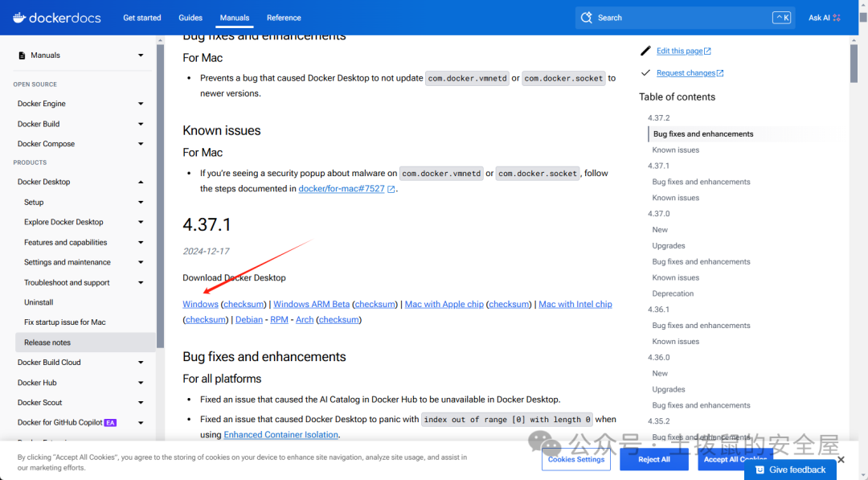The height and width of the screenshot is (480, 868).
Task: Expand Docker Compose section
Action: pyautogui.click(x=141, y=144)
